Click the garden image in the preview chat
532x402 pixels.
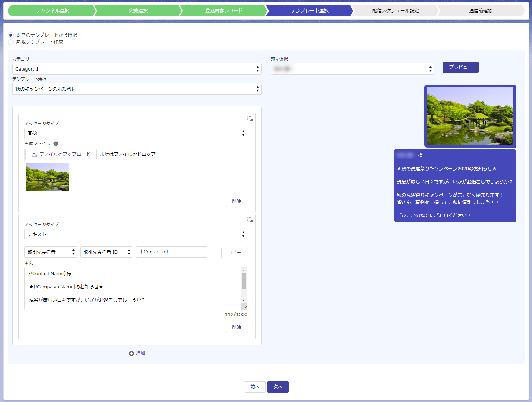tap(470, 116)
